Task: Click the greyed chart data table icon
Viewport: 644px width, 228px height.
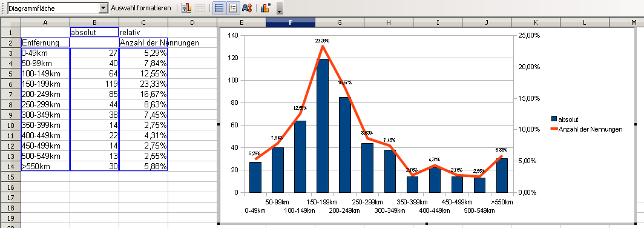Action: point(200,8)
